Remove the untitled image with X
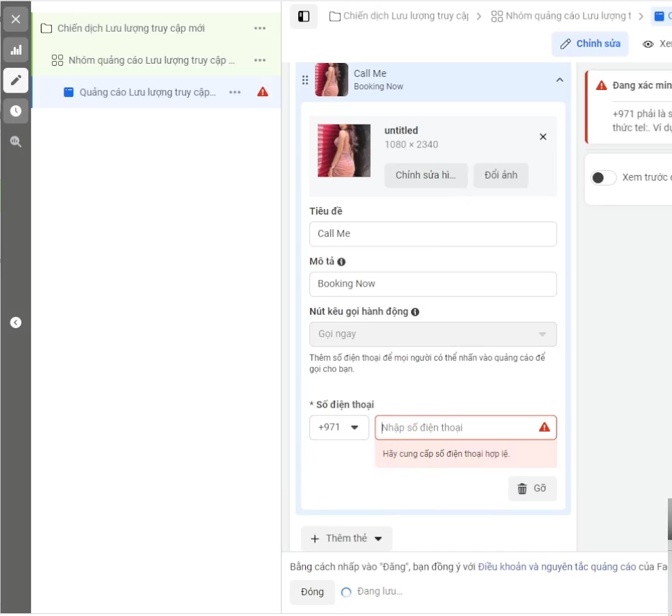 point(543,137)
